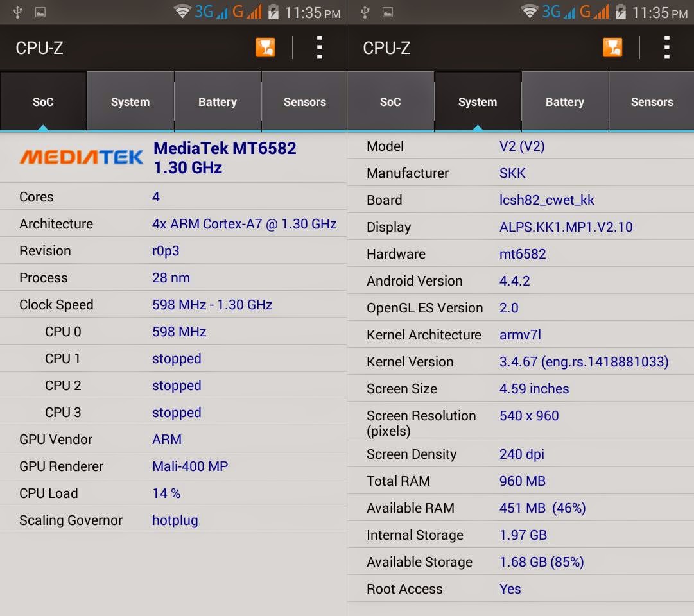The height and width of the screenshot is (616, 694).
Task: Tap Board value lcsh82_cwet_kk
Action: coord(546,200)
